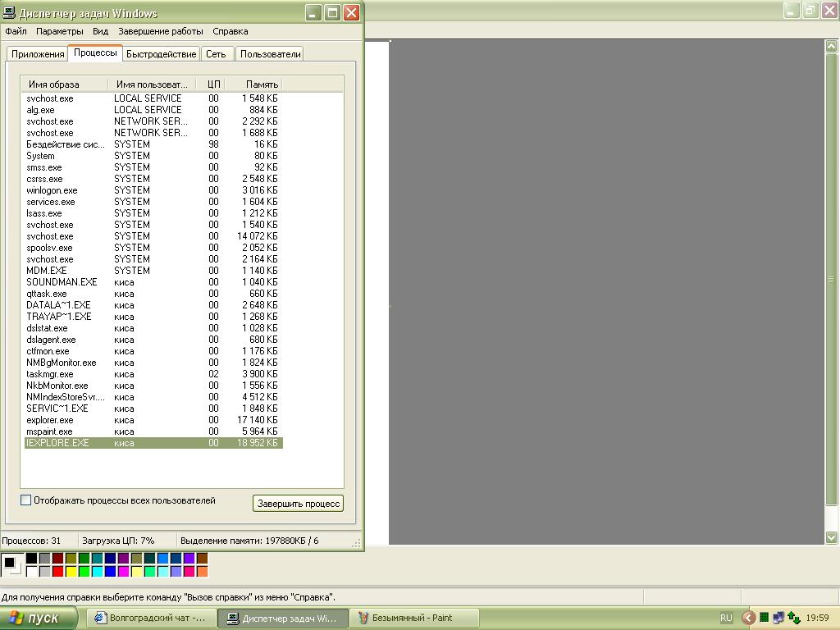Open the Вид menu
This screenshot has height=630, width=840.
(100, 31)
